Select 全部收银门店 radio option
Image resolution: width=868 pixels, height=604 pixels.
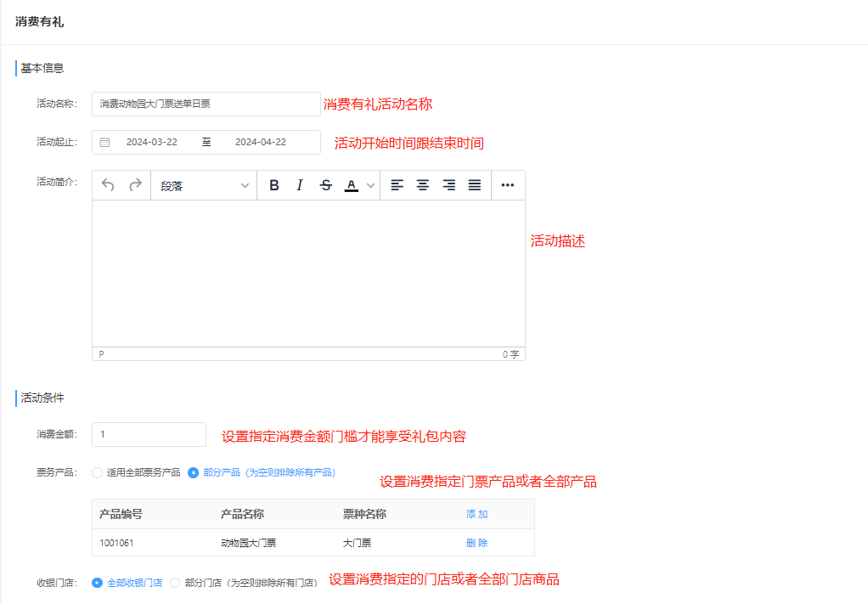tap(98, 583)
